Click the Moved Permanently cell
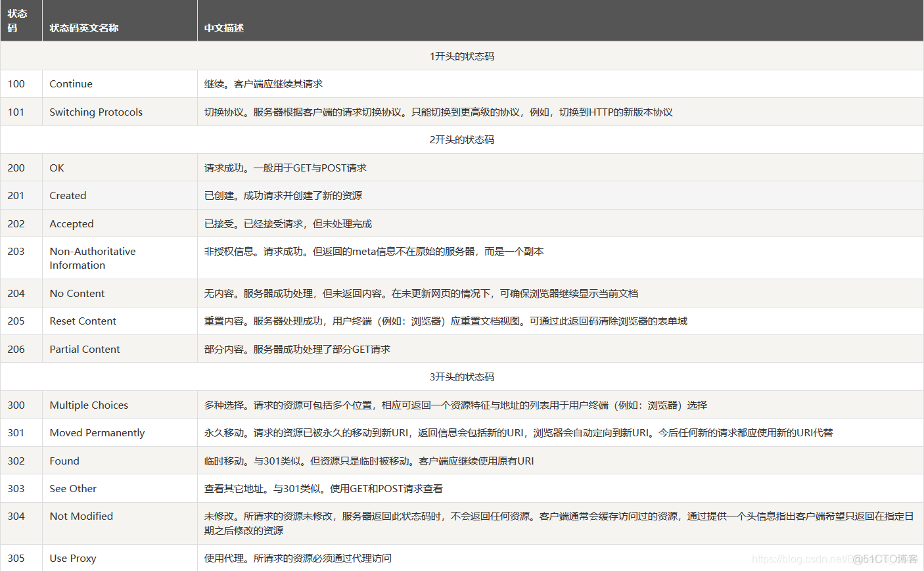924x571 pixels. pyautogui.click(x=120, y=433)
